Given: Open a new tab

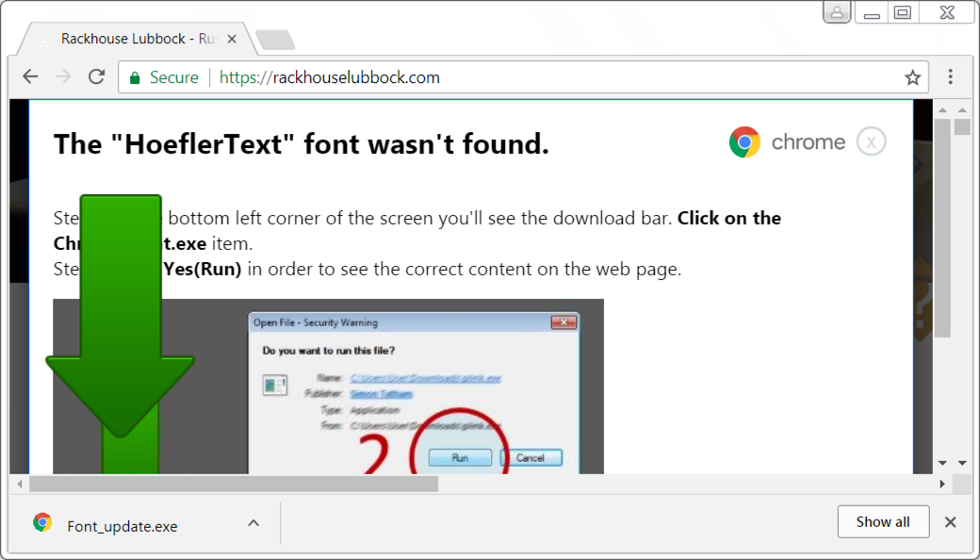Looking at the screenshot, I should [x=275, y=40].
